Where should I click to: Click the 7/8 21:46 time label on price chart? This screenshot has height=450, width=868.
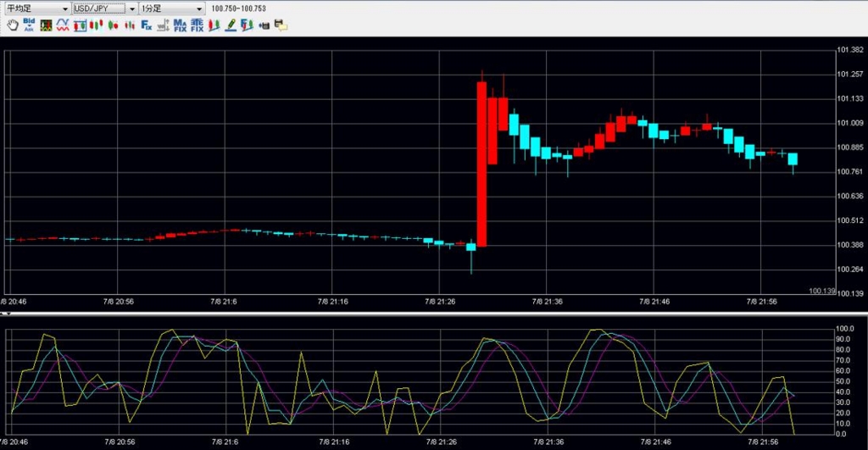point(654,302)
